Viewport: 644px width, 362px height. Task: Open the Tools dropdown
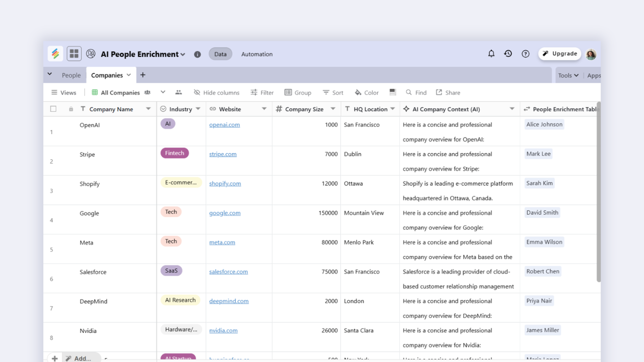click(x=568, y=75)
